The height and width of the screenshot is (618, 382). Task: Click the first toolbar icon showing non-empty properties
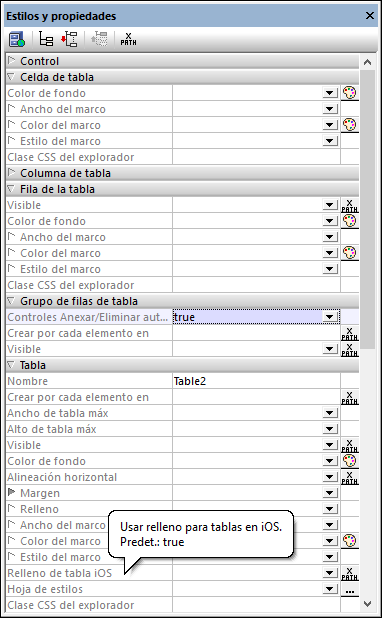pyautogui.click(x=17, y=39)
